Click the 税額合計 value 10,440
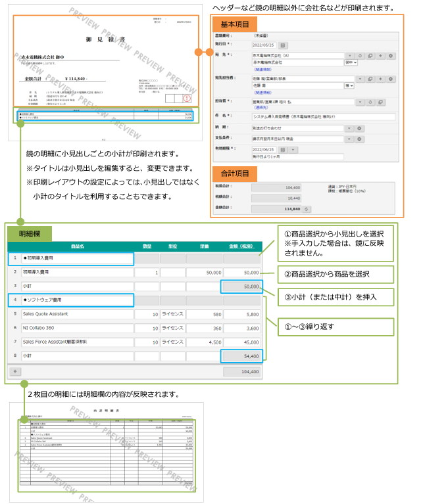This screenshot has height=504, width=421. (x=276, y=198)
